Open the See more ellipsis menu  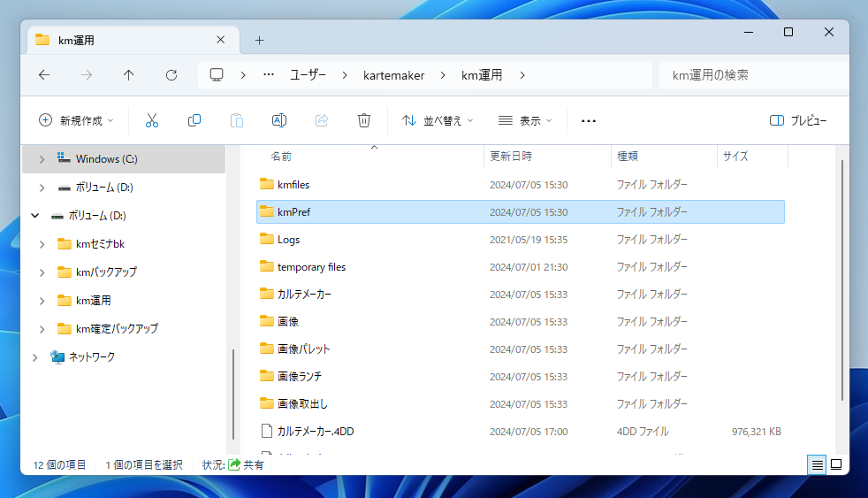589,120
